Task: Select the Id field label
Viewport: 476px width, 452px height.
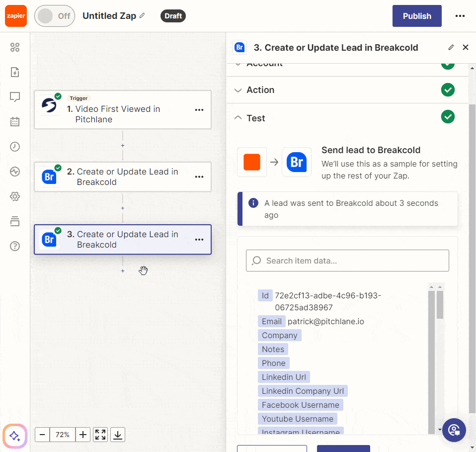Action: coord(265,295)
